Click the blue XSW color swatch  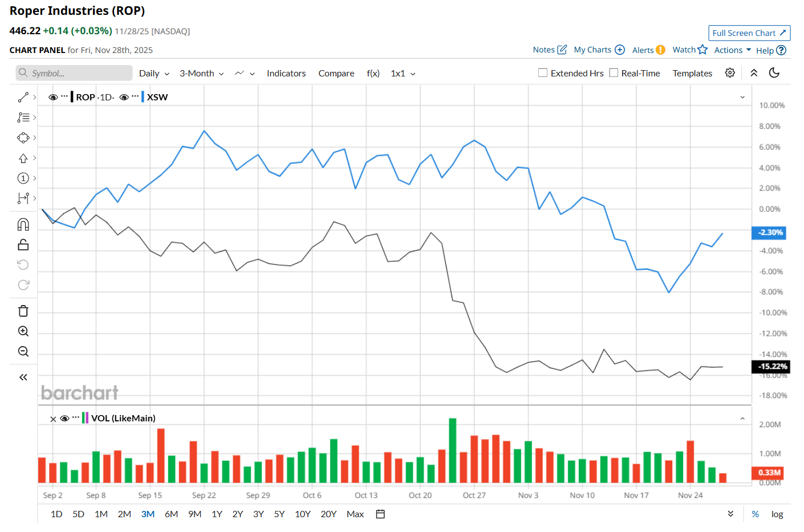(x=143, y=97)
